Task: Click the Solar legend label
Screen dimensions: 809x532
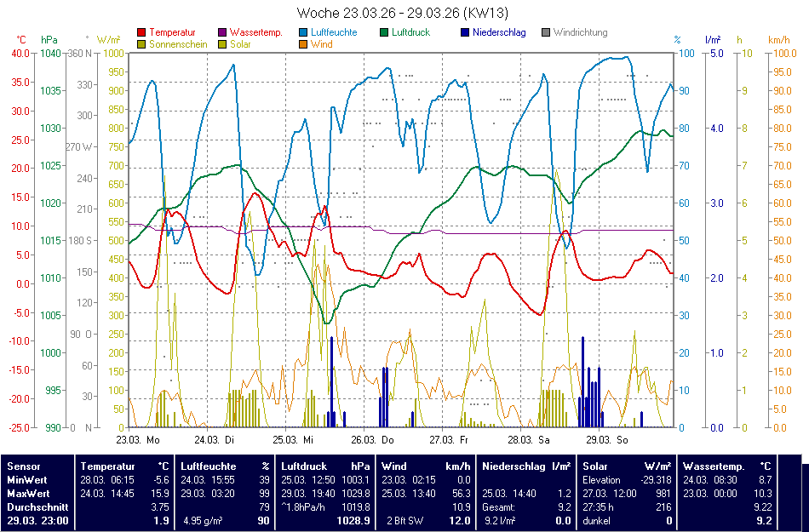Action: click(240, 44)
